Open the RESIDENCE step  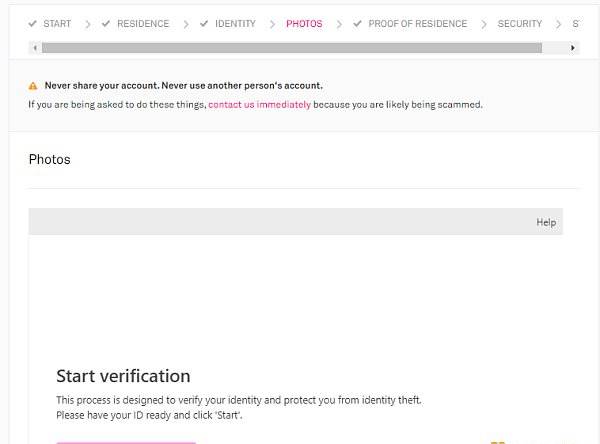(x=143, y=24)
